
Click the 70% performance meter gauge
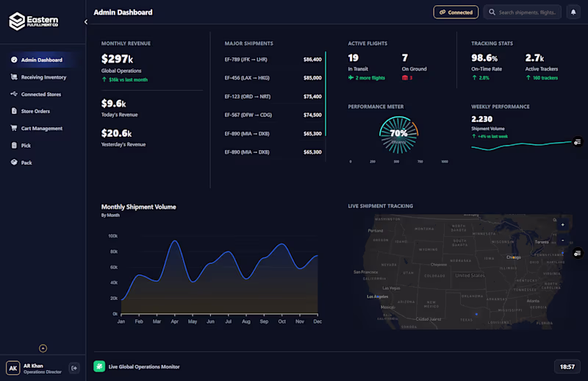coord(398,135)
